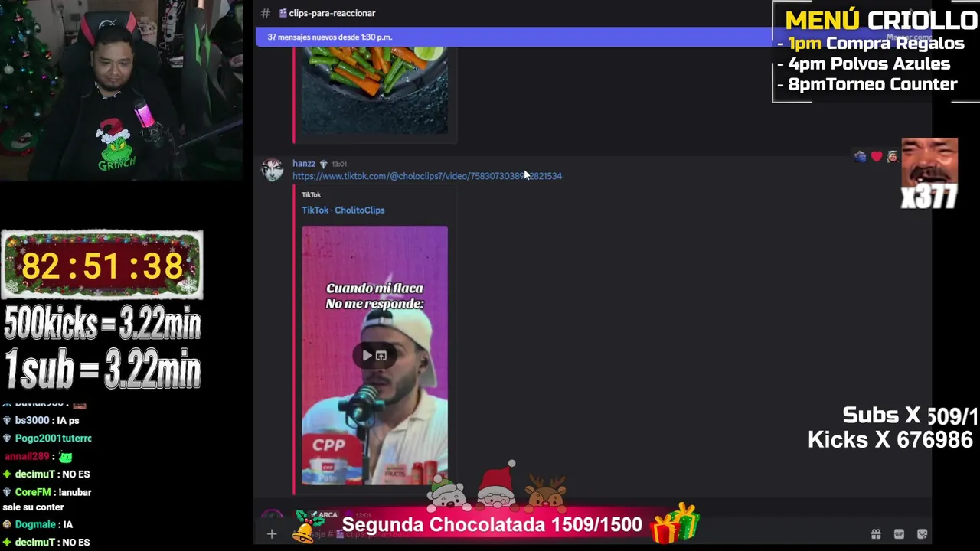Click the 13:01 message timestamp
Image resolution: width=980 pixels, height=551 pixels.
point(339,164)
